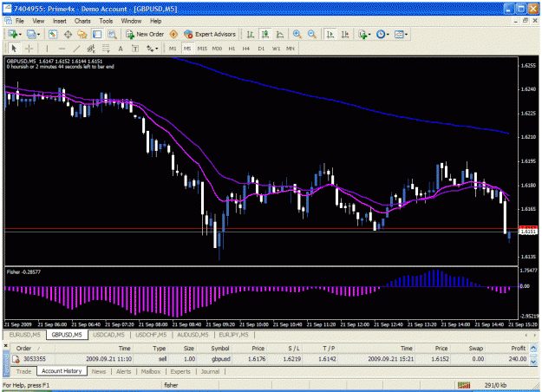Image resolution: width=542 pixels, height=392 pixels.
Task: Sort history by the Symbol column header
Action: click(x=214, y=348)
